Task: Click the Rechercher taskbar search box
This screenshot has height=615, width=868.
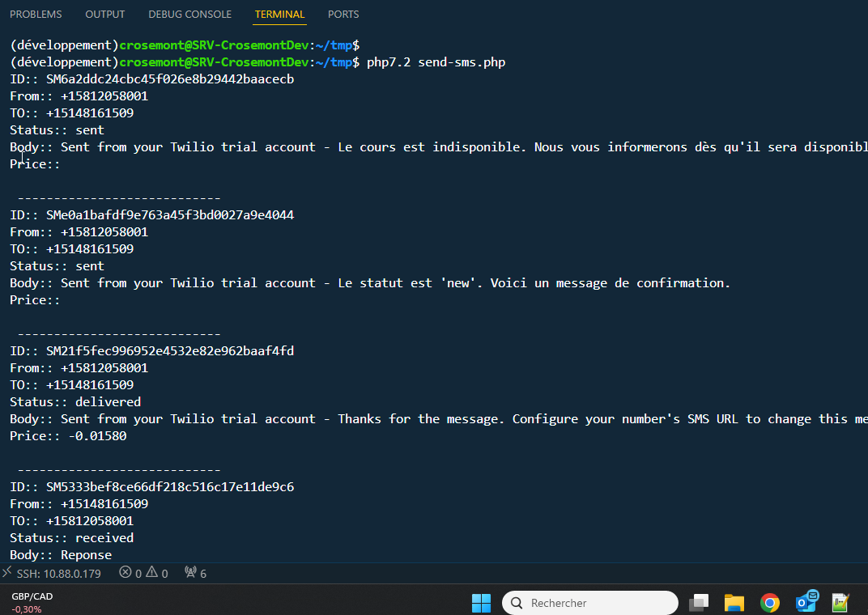Action: click(x=589, y=603)
